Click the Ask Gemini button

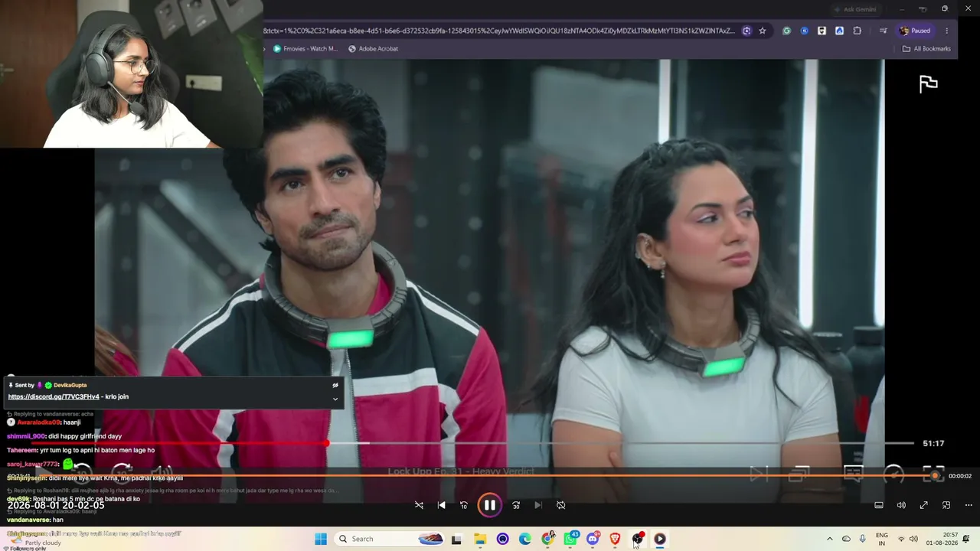(855, 9)
